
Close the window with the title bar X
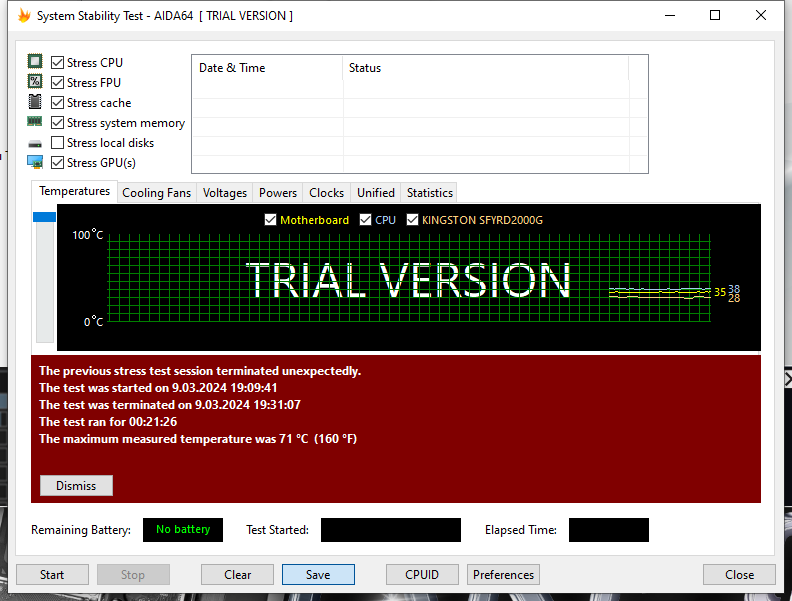point(761,15)
